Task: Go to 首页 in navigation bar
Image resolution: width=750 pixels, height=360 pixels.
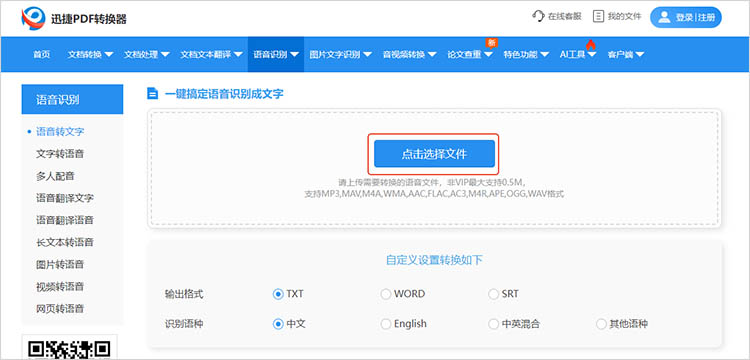Action: pos(42,55)
